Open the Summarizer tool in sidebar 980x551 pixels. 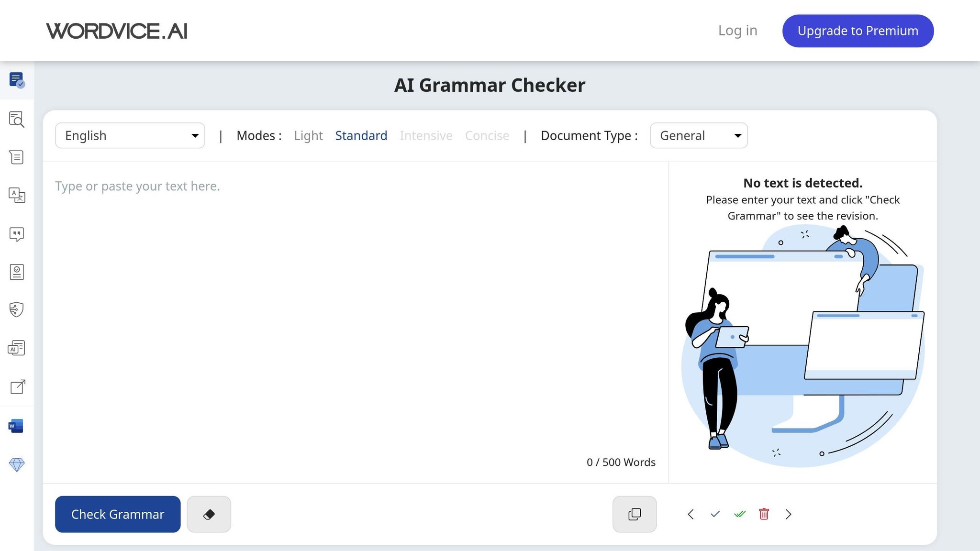click(16, 157)
